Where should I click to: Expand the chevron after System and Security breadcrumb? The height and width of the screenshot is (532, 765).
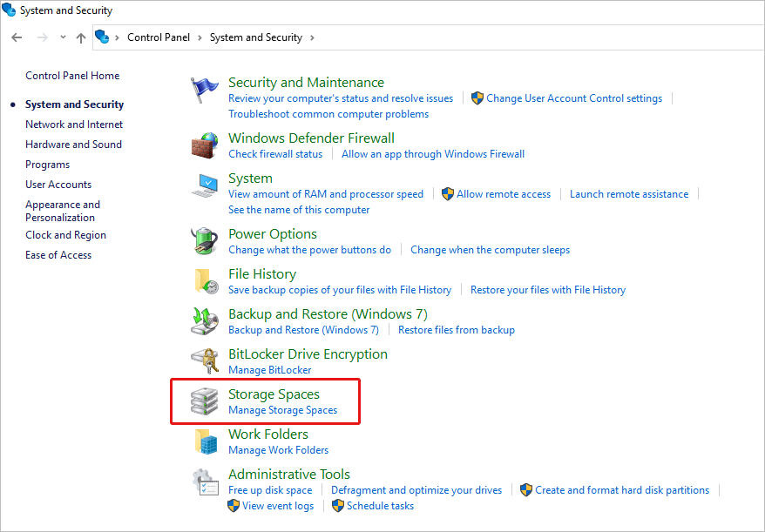[x=312, y=37]
